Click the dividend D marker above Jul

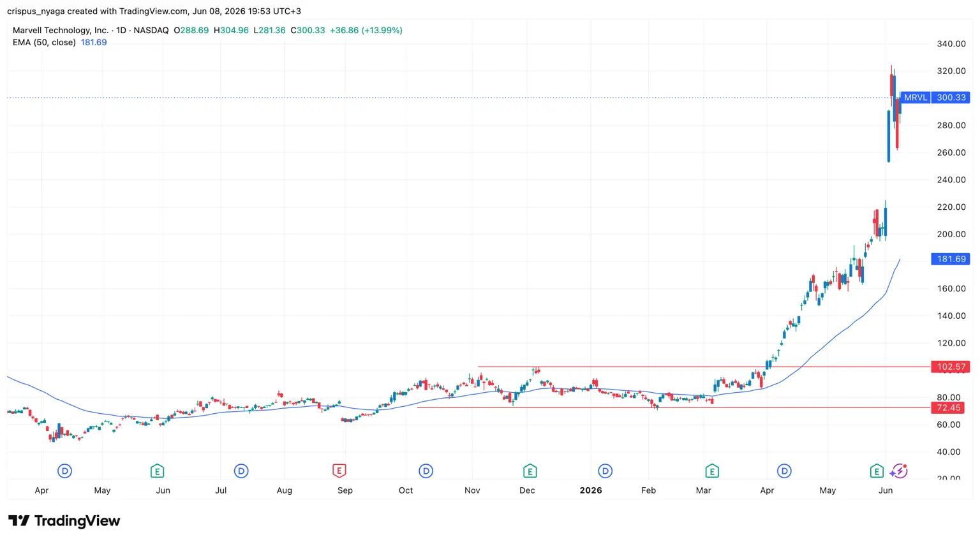(241, 471)
